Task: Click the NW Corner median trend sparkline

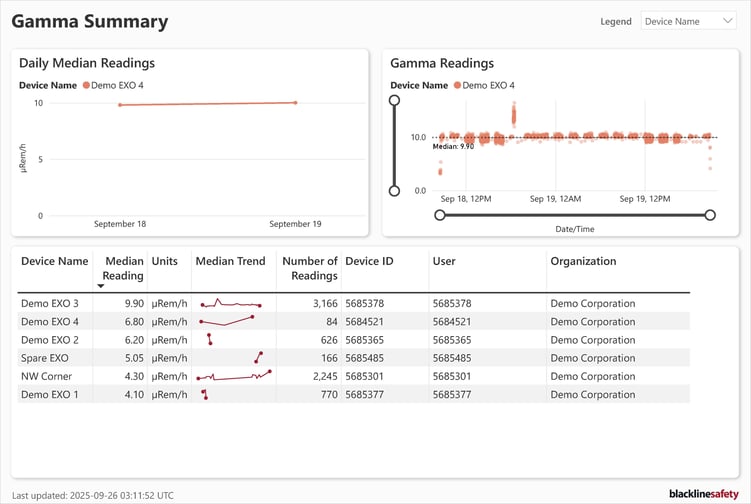Action: [x=234, y=376]
